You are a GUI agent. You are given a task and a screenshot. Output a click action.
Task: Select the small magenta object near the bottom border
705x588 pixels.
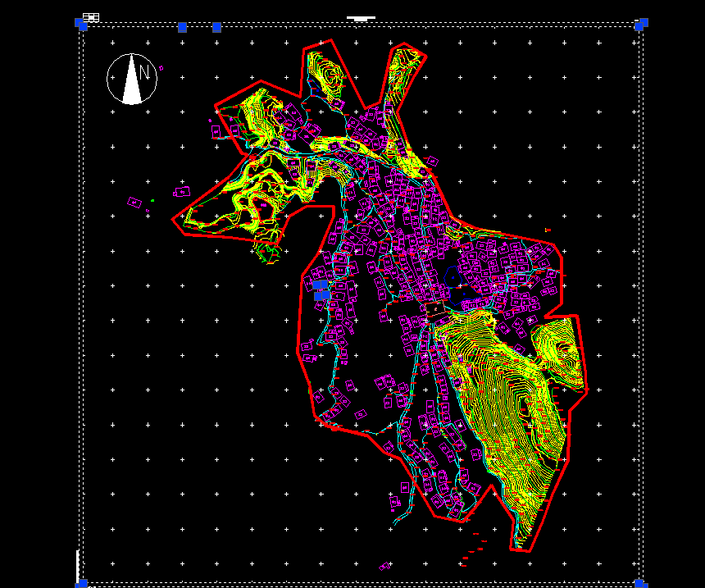pyautogui.click(x=384, y=566)
